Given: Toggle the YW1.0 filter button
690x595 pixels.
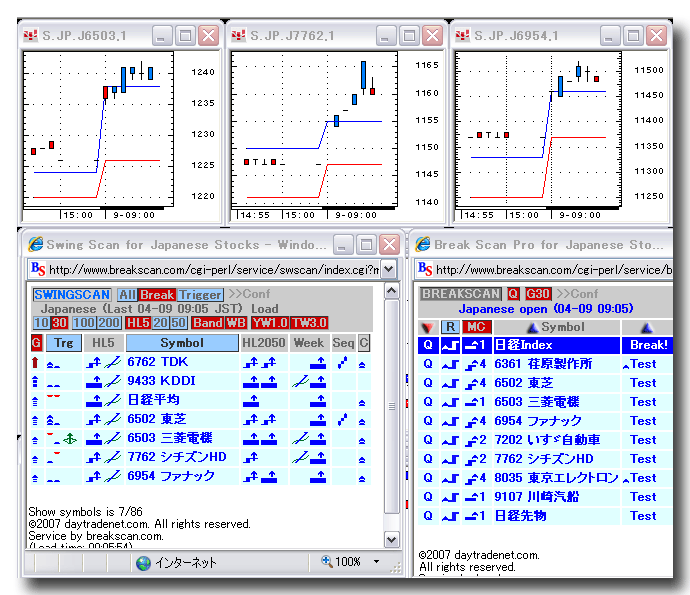Looking at the screenshot, I should coord(270,323).
